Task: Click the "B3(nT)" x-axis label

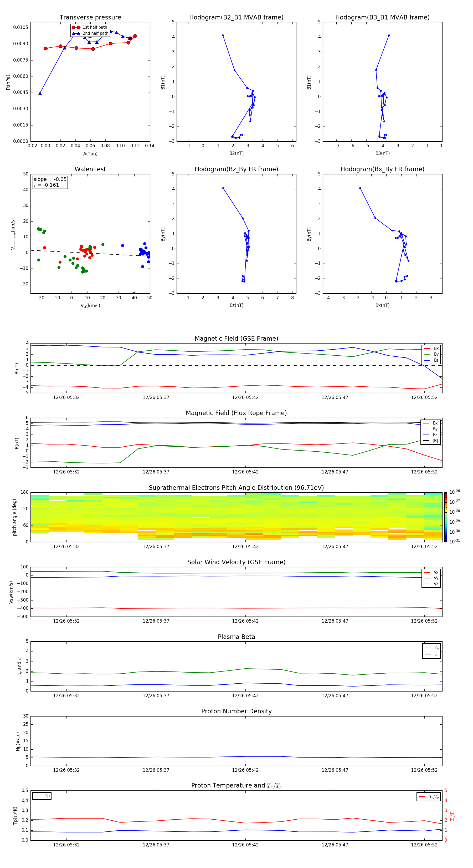Action: (x=382, y=153)
